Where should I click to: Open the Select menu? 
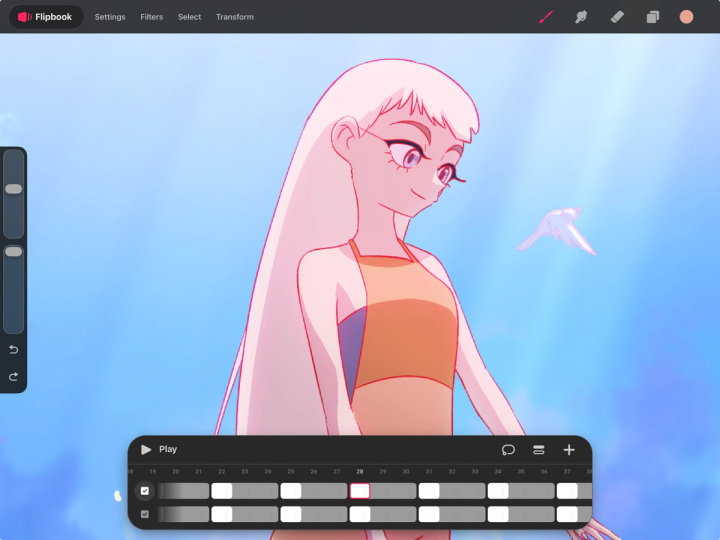(x=189, y=17)
